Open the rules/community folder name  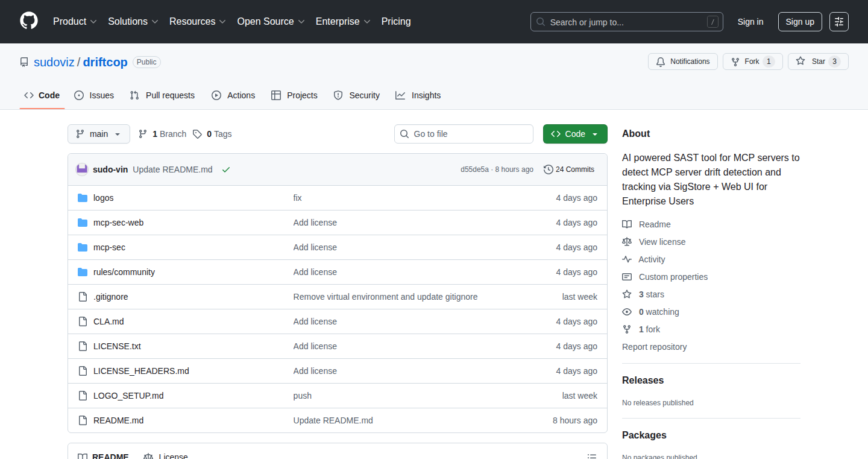[x=124, y=272]
